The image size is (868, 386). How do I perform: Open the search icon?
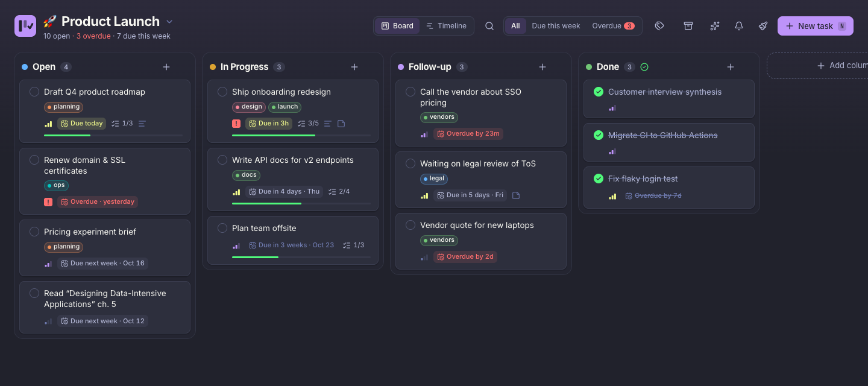tap(489, 26)
